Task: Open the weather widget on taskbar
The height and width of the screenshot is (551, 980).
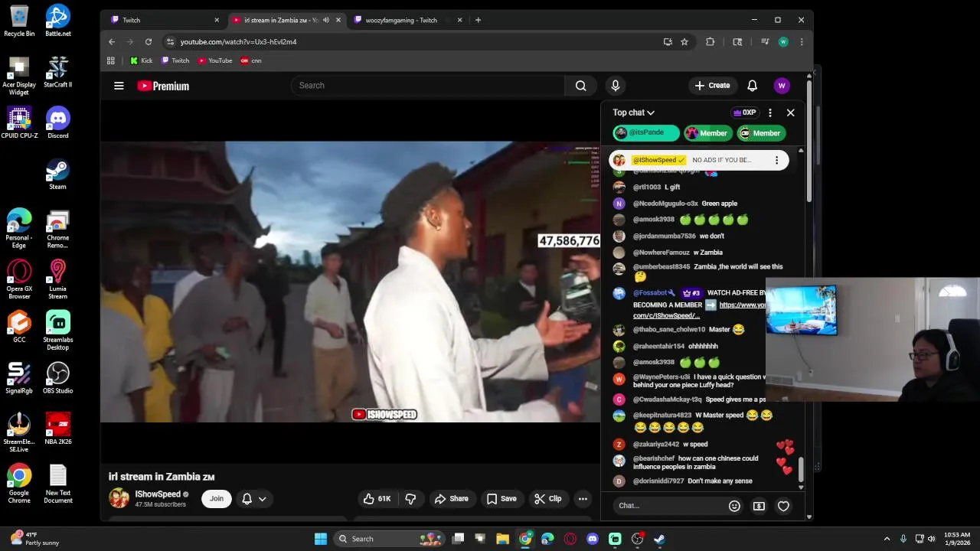Action: tap(34, 539)
